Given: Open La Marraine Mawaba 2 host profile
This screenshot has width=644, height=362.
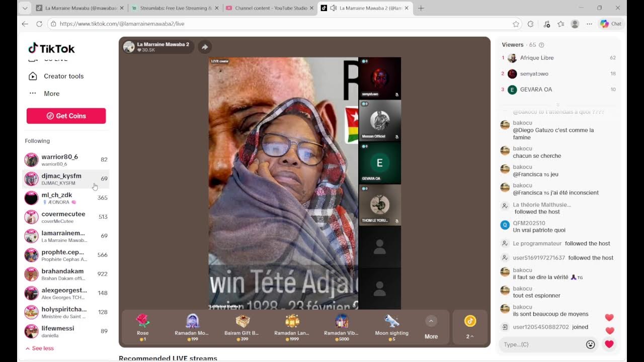Looking at the screenshot, I should (x=157, y=47).
